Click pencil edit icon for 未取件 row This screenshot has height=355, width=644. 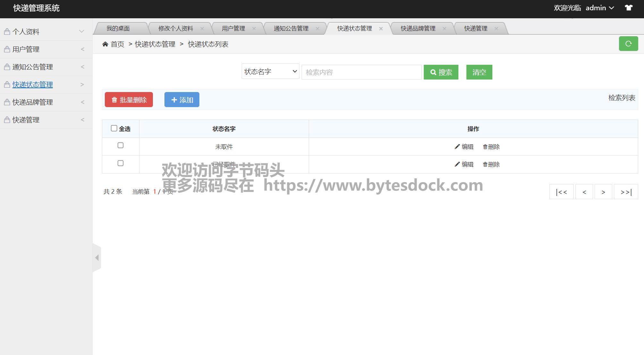pyautogui.click(x=457, y=147)
